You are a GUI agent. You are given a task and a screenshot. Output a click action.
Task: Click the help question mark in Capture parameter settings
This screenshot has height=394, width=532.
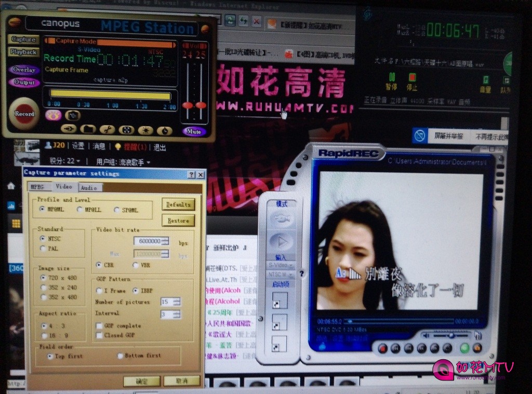tap(192, 174)
